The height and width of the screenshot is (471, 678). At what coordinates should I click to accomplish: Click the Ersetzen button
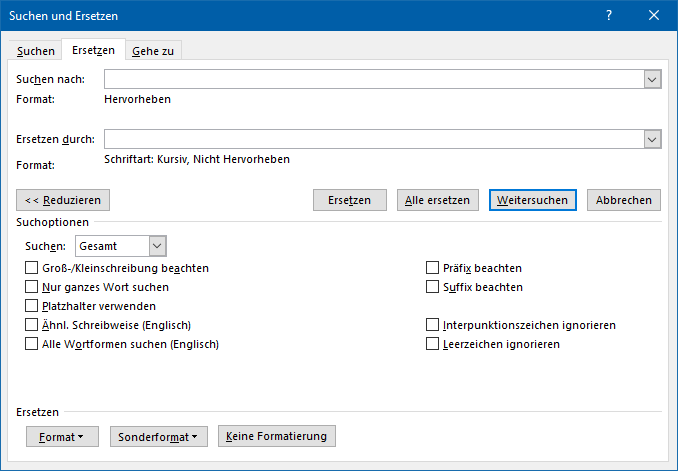[350, 200]
